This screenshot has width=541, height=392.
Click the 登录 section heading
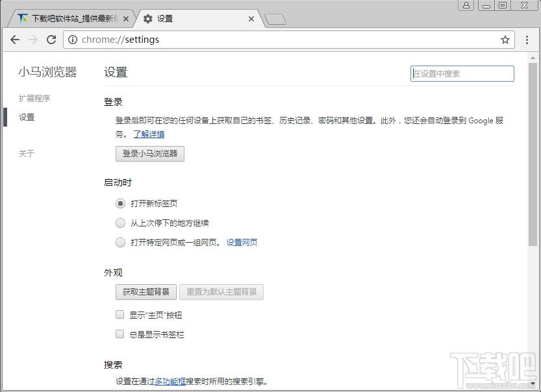click(113, 102)
